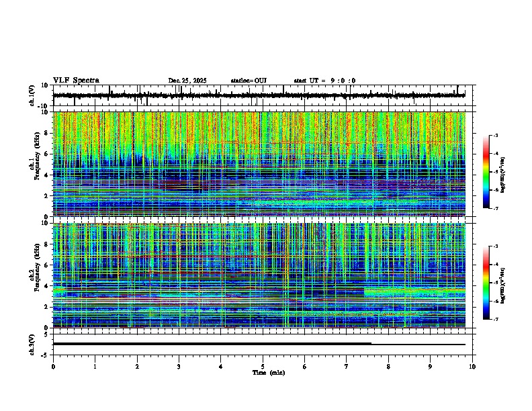Click the "-3" label on ch.1 color scale
The image size is (532, 411).
(495, 136)
